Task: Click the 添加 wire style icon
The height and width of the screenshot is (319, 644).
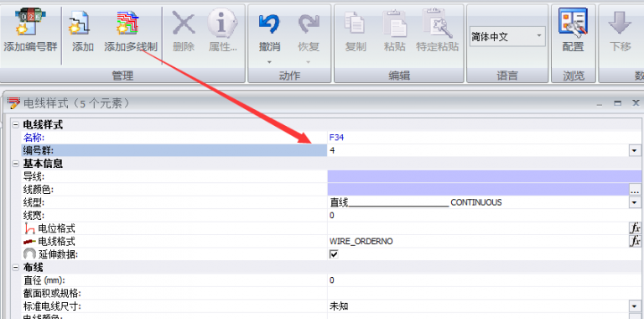Action: pos(80,23)
